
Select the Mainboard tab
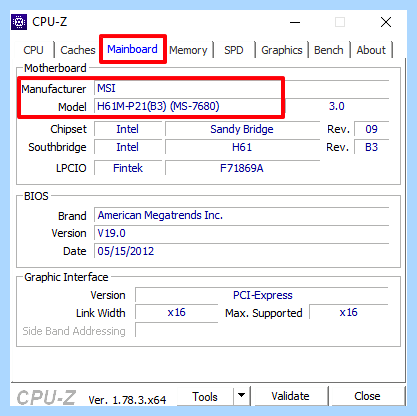pos(132,49)
